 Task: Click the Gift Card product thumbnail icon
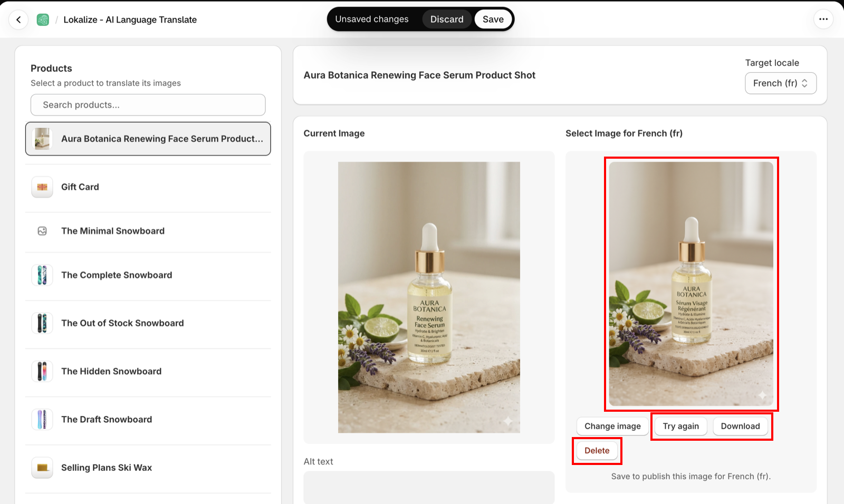click(x=42, y=187)
